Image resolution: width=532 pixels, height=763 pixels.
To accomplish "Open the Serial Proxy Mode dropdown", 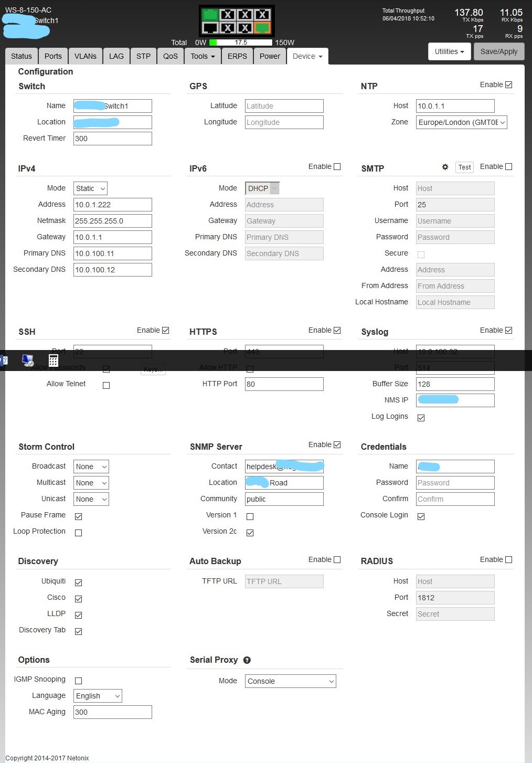I will click(290, 681).
